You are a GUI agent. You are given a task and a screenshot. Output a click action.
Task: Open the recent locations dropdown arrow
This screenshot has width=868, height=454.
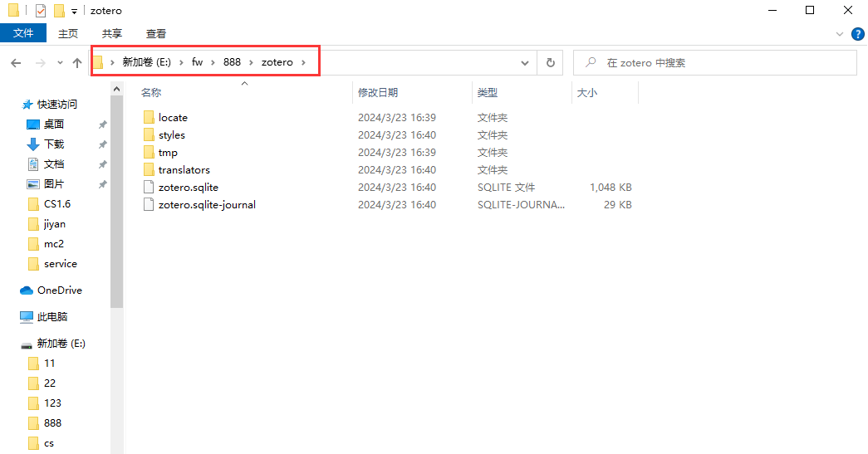click(60, 63)
